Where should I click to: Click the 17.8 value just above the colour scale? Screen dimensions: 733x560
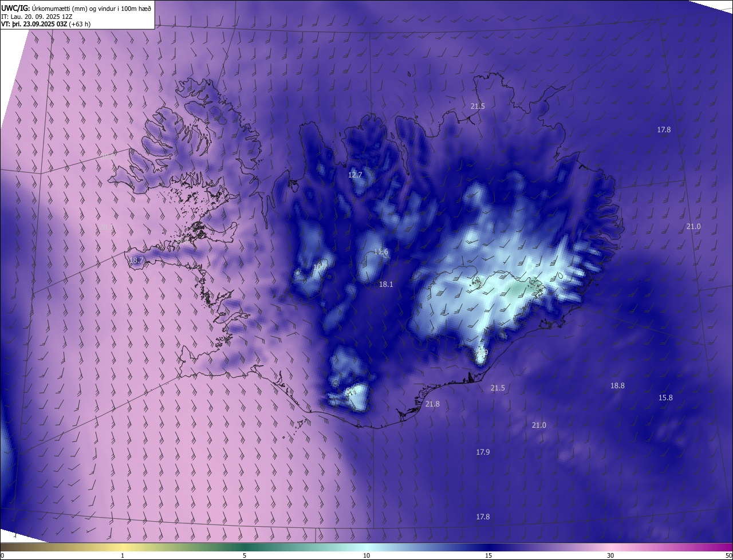pyautogui.click(x=483, y=516)
